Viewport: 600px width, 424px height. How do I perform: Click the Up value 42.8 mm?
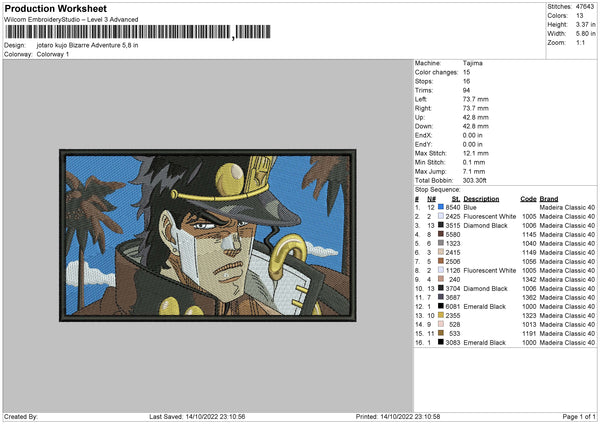tap(476, 117)
